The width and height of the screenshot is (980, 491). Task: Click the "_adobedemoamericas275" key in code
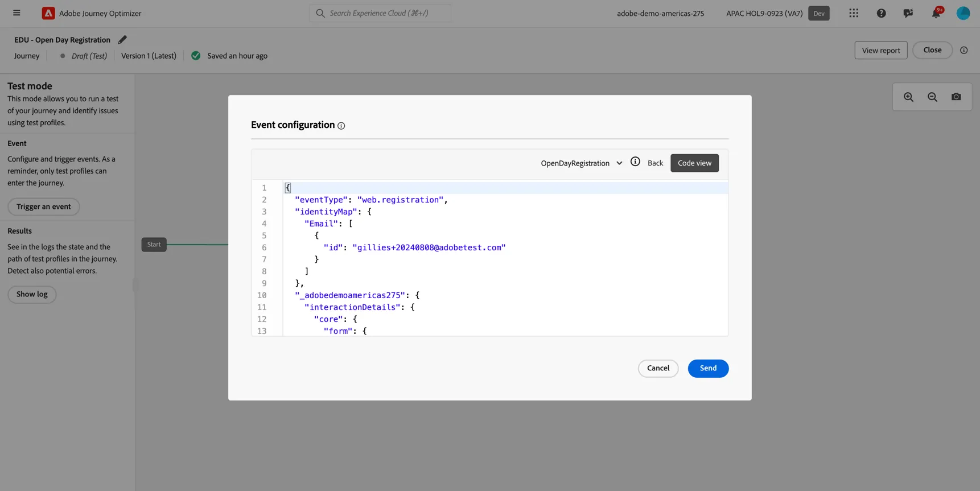[350, 295]
